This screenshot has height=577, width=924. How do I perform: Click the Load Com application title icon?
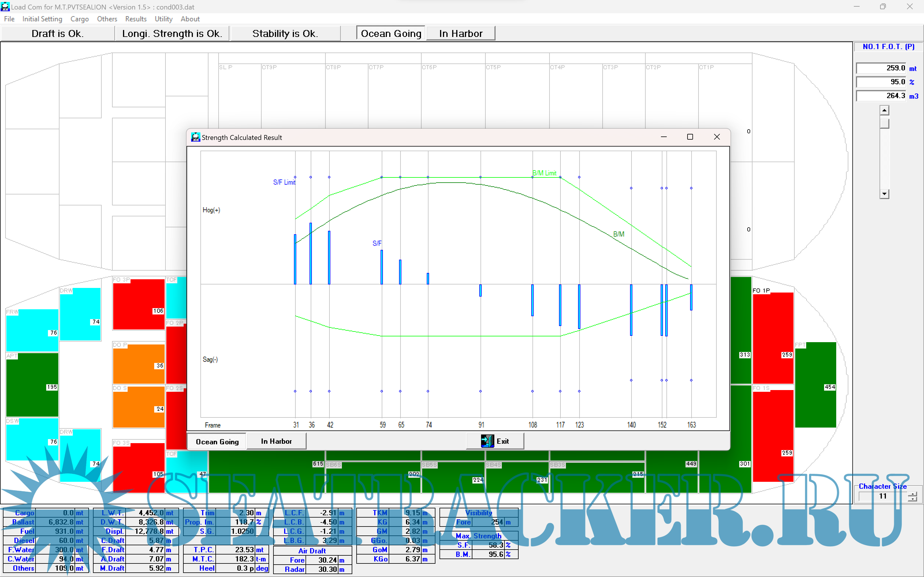[5, 7]
